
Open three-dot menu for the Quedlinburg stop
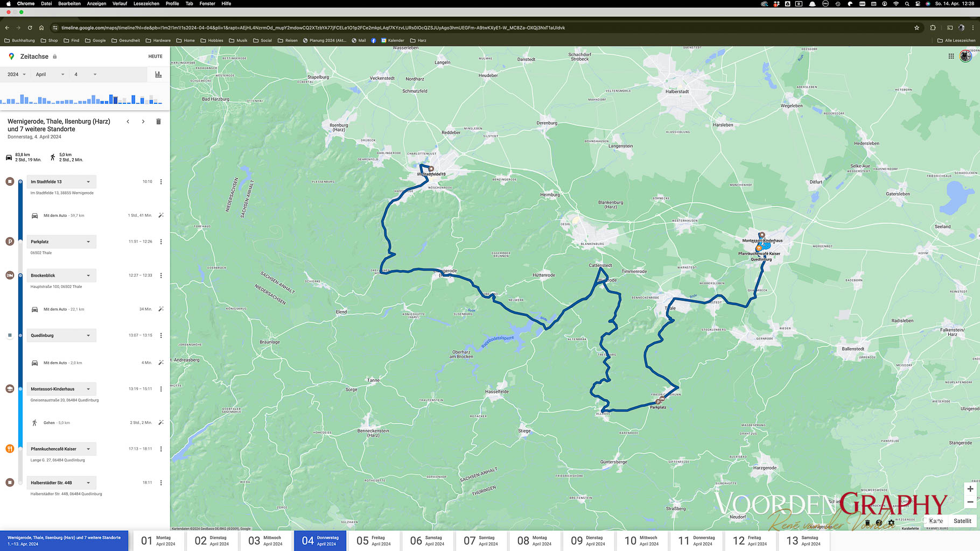point(161,335)
